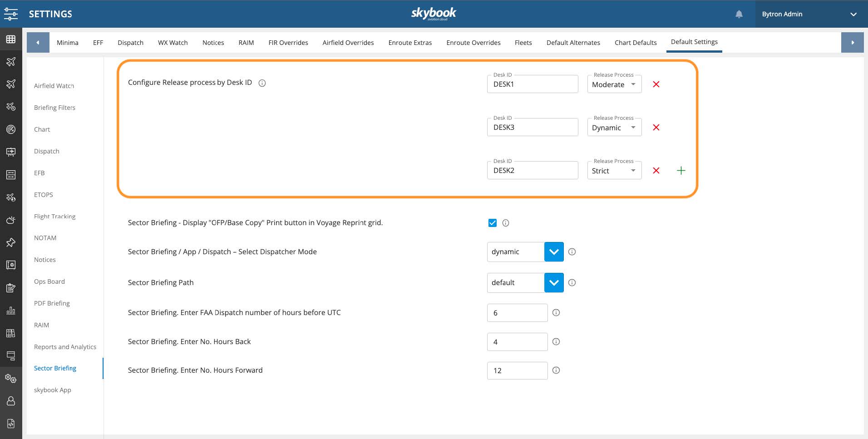Open Briefing Filters settings category
868x439 pixels.
(x=54, y=108)
